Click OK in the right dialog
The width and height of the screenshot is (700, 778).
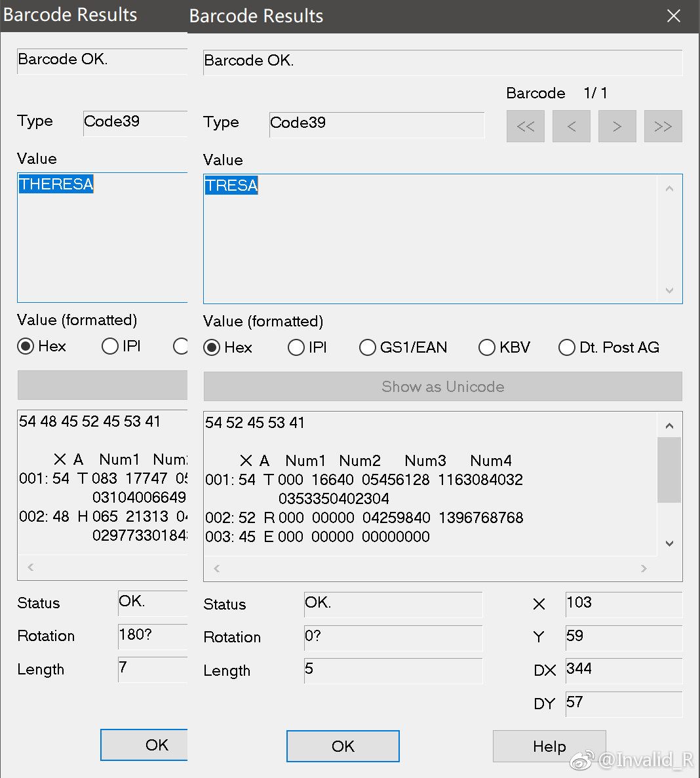(x=343, y=746)
